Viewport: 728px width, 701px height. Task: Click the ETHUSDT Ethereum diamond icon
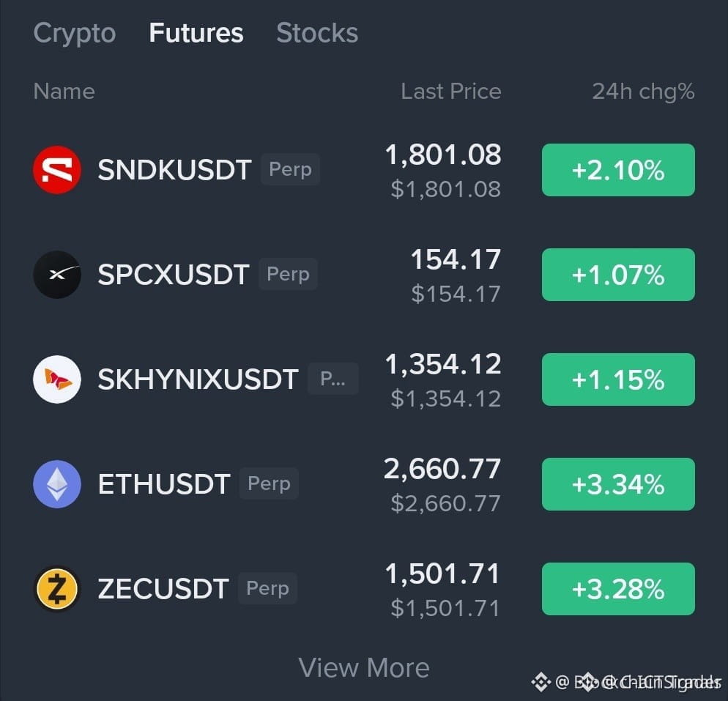pyautogui.click(x=57, y=483)
